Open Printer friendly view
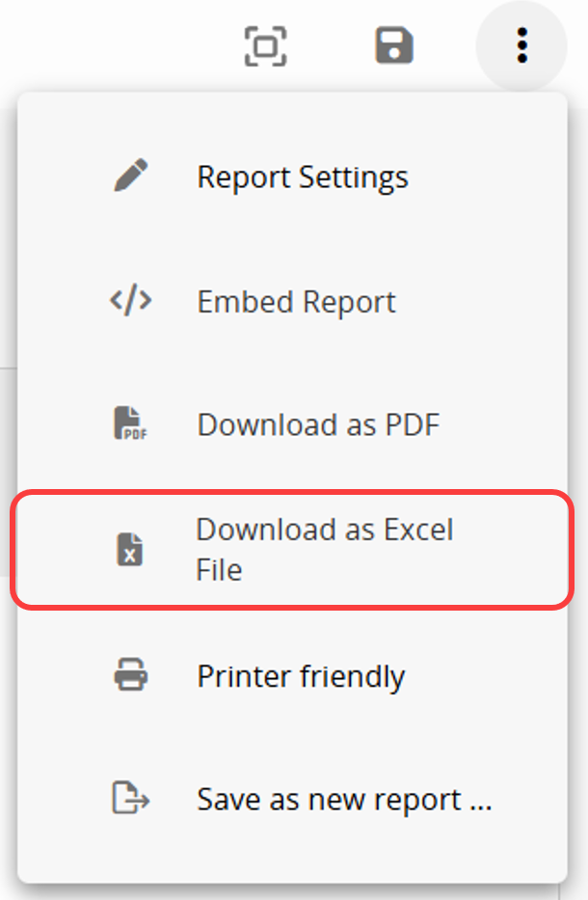This screenshot has width=588, height=900. pyautogui.click(x=293, y=675)
